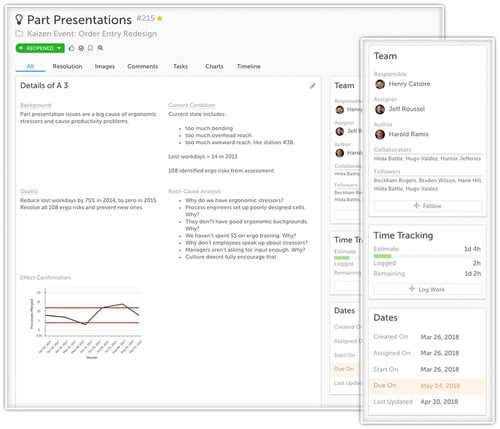500x429 pixels.
Task: Open Henry Catoire's name in the front Team panel
Action: pos(409,84)
